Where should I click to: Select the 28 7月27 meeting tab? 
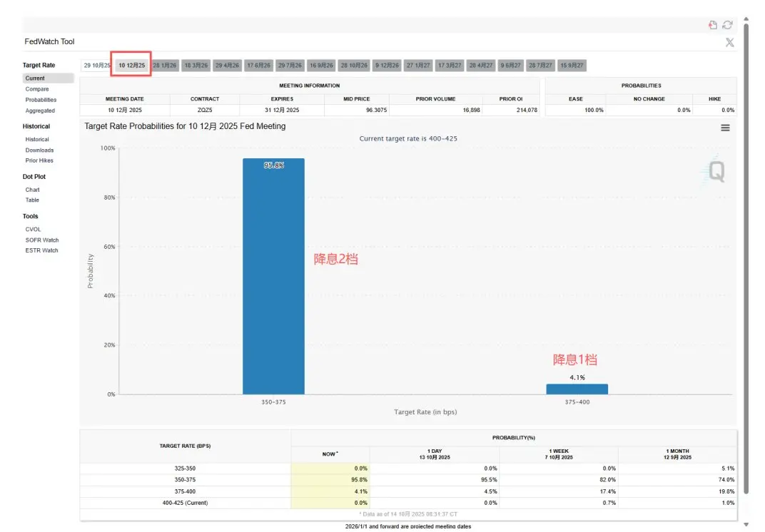point(541,66)
